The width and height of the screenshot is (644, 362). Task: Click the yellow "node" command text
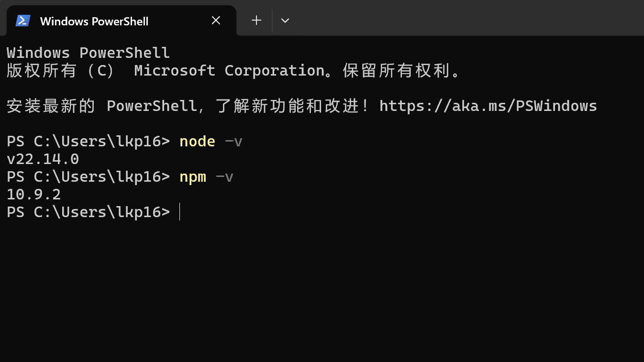tap(197, 142)
